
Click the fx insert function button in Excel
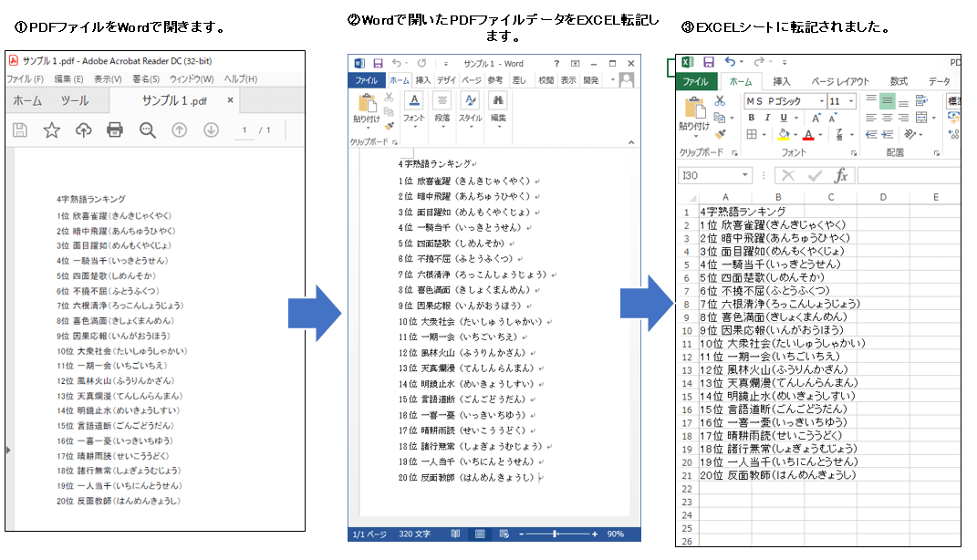click(x=840, y=176)
